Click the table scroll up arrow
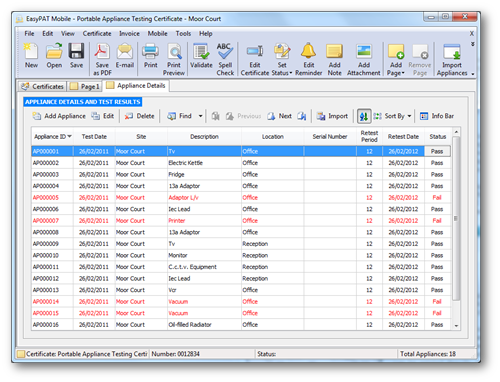 tap(456, 132)
